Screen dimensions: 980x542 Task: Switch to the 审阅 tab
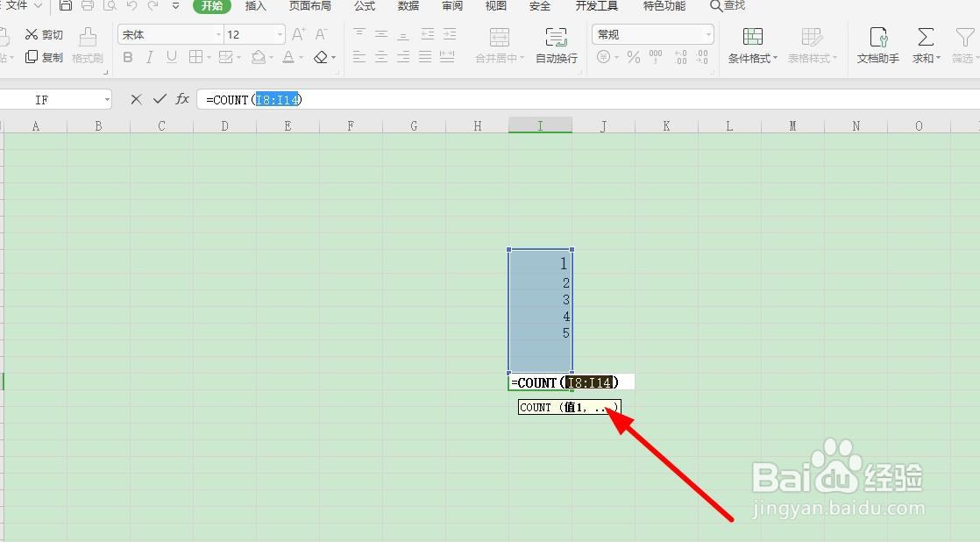tap(452, 6)
